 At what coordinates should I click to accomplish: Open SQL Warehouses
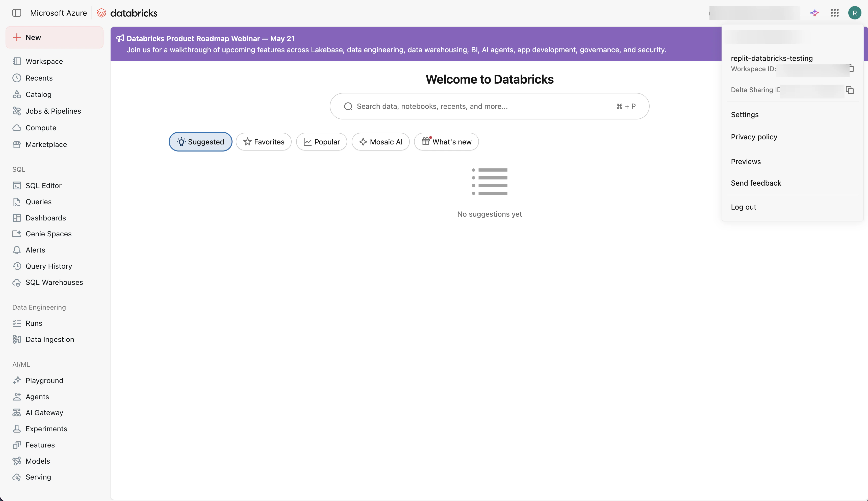click(x=54, y=282)
